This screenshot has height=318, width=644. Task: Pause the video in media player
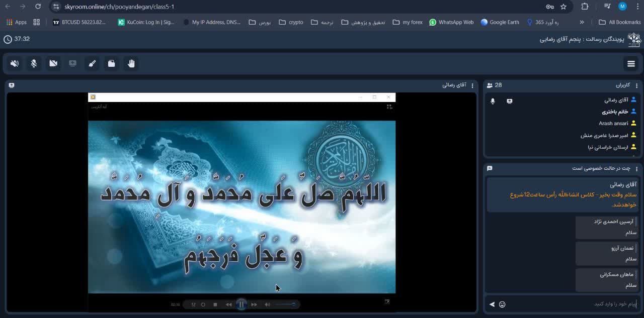242,304
